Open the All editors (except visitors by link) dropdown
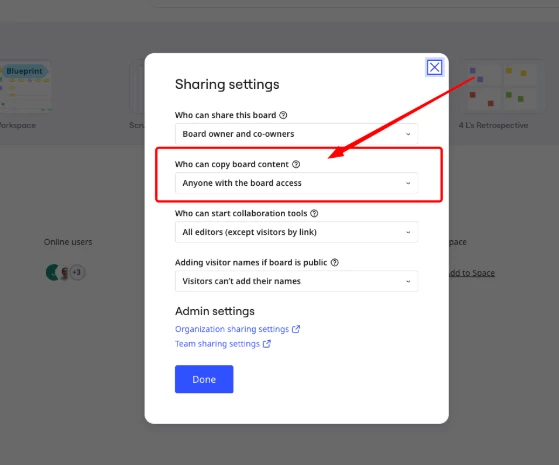Screen dimensions: 559x465 click(296, 232)
